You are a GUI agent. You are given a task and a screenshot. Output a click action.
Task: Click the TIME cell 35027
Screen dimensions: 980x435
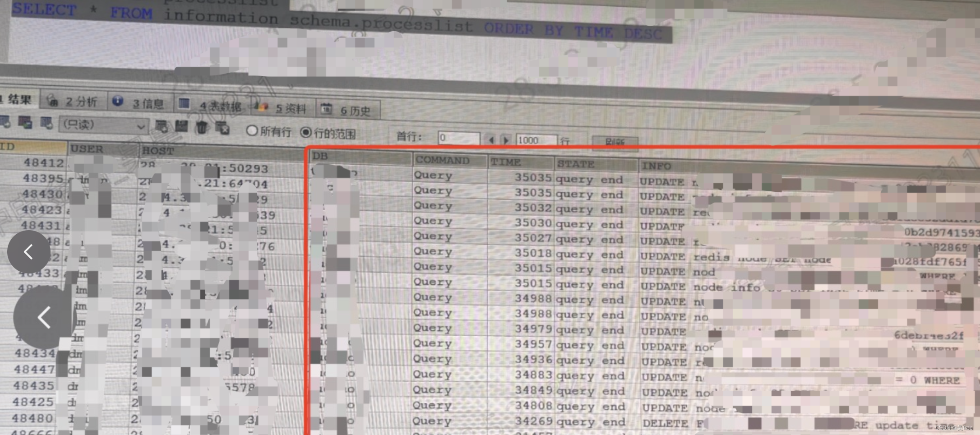click(533, 237)
